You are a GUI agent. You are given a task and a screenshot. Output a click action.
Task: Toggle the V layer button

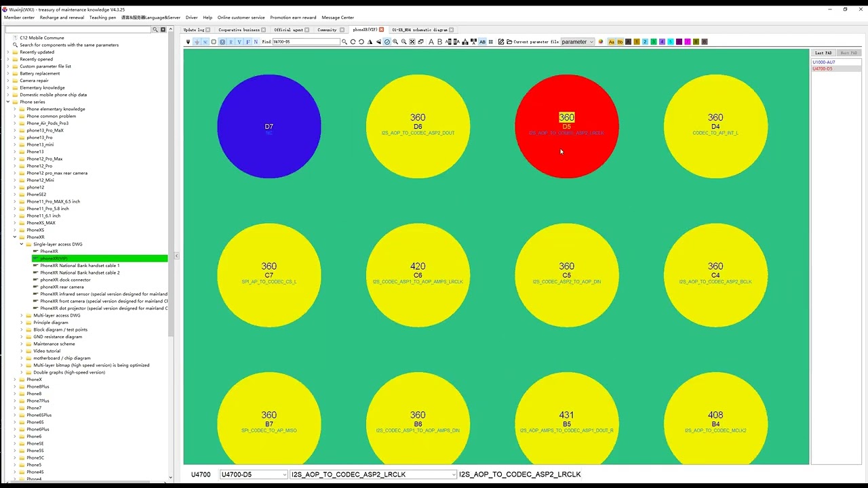coord(239,41)
